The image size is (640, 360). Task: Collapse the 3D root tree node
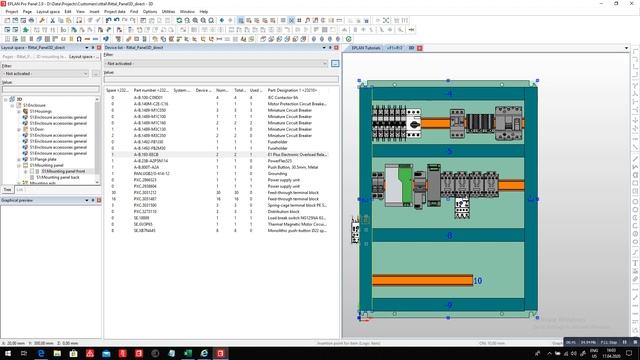click(6, 99)
